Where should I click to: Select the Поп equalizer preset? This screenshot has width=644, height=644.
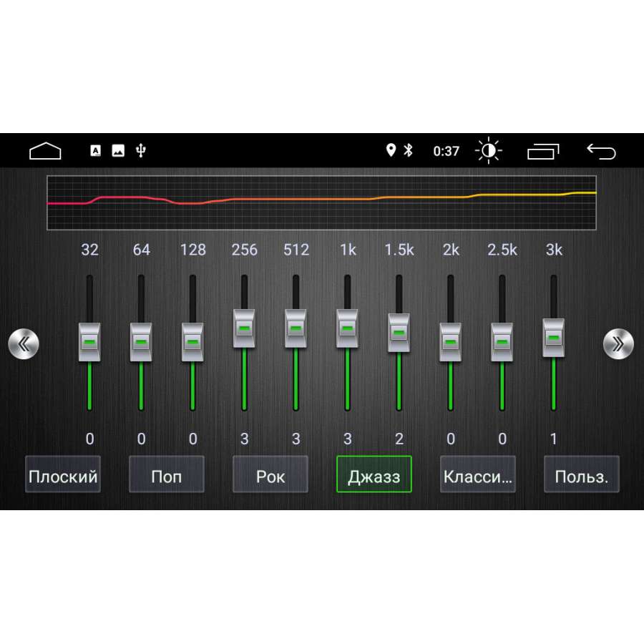[x=166, y=474]
